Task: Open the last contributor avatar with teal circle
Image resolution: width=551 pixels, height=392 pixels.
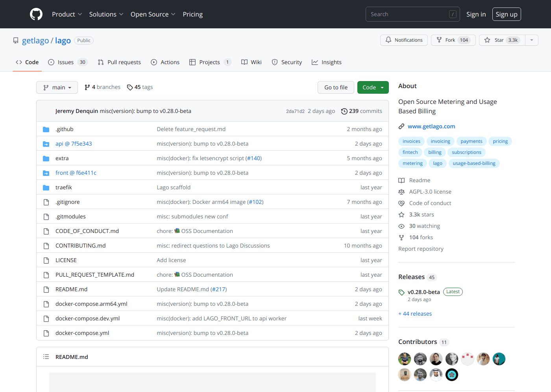Action: pos(452,375)
